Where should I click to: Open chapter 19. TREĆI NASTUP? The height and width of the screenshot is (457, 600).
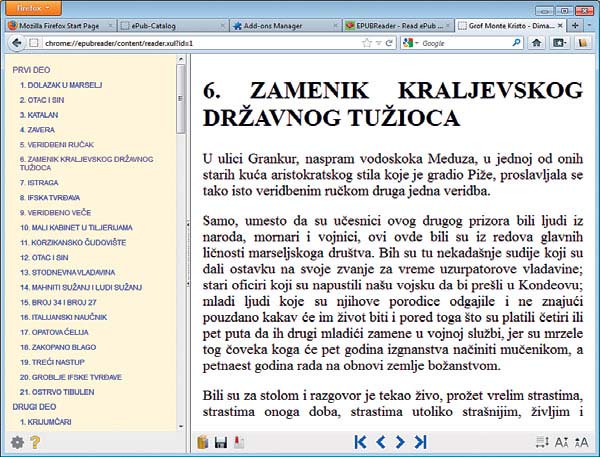point(52,362)
